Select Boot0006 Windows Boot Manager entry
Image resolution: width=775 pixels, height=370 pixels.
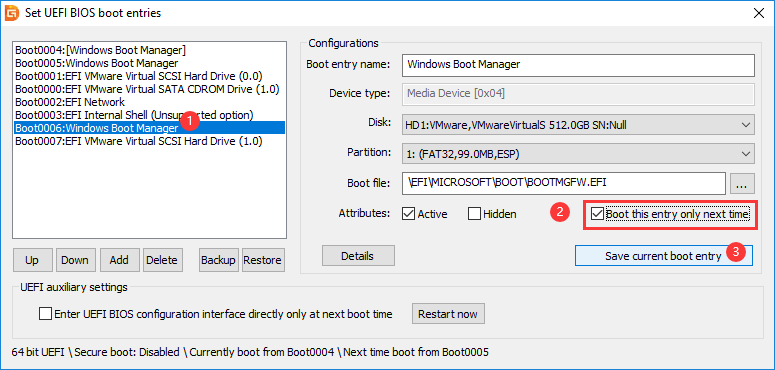149,128
